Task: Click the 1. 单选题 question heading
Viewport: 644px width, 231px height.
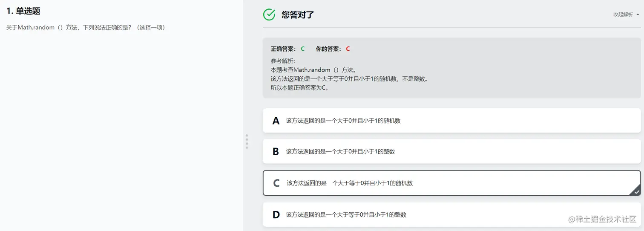Action: point(23,11)
